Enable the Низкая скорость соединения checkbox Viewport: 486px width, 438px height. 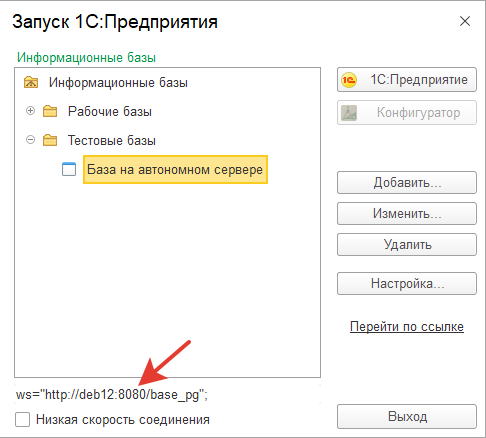[x=22, y=419]
